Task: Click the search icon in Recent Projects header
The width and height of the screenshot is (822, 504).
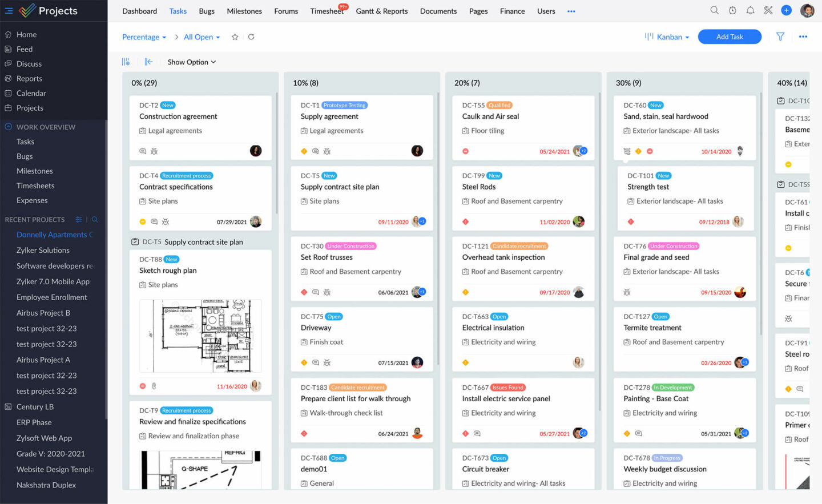Action: point(95,219)
